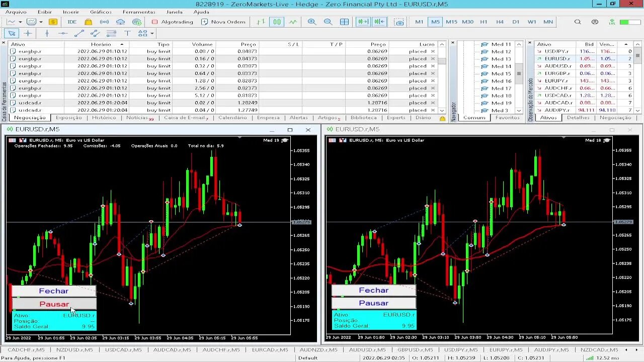644x362 pixels.
Task: Expand the graphical objects shapes dropdown
Action: click(x=152, y=34)
